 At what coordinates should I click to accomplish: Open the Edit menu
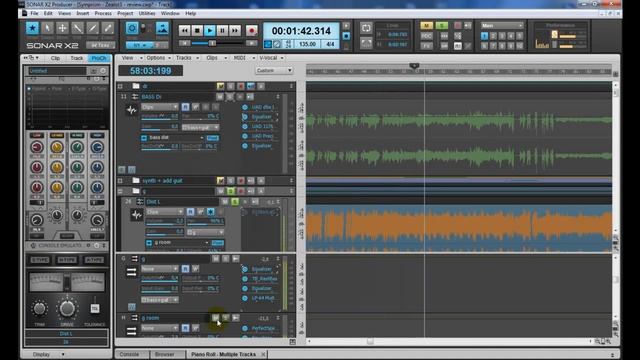tap(48, 13)
